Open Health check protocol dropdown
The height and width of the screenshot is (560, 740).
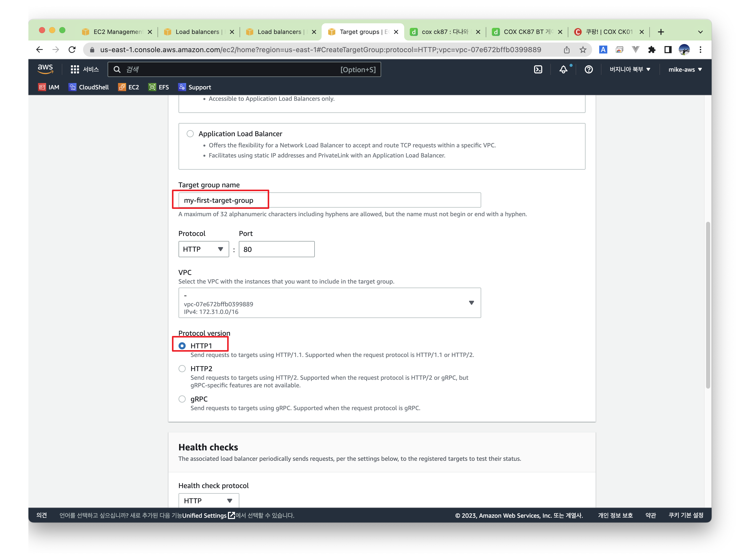[x=208, y=501]
